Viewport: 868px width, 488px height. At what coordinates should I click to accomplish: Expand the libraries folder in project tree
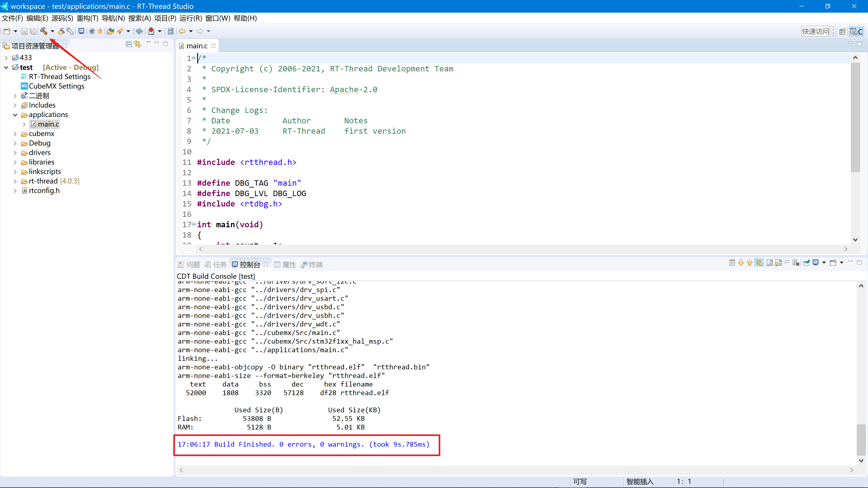[x=15, y=162]
